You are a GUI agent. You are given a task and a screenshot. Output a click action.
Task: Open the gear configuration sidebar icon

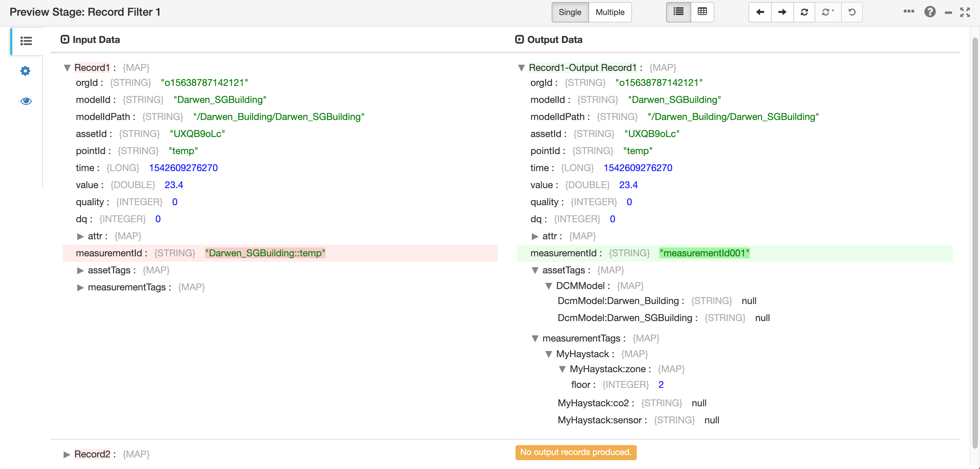(x=26, y=71)
